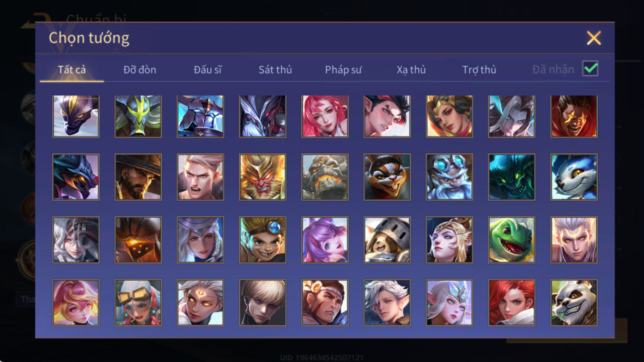Switch to the Trợ thủ tab

tap(479, 70)
